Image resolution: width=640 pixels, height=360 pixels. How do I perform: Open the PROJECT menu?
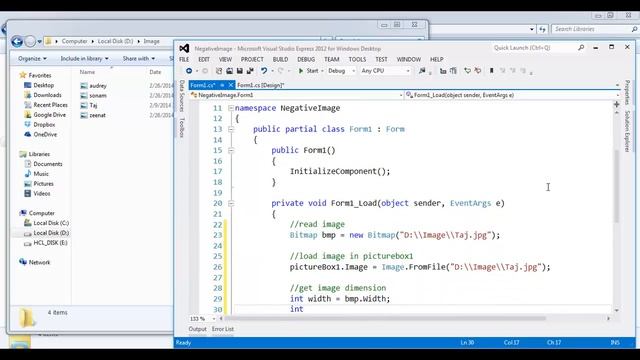pos(252,59)
